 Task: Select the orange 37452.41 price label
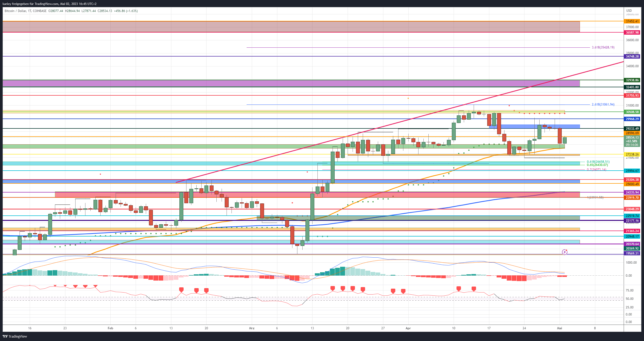[632, 21]
